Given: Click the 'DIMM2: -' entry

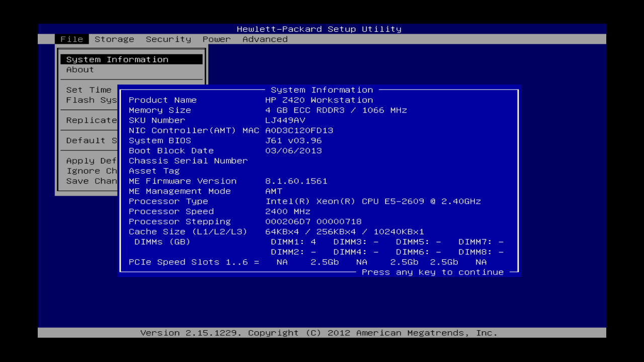Looking at the screenshot, I should click(x=293, y=252).
